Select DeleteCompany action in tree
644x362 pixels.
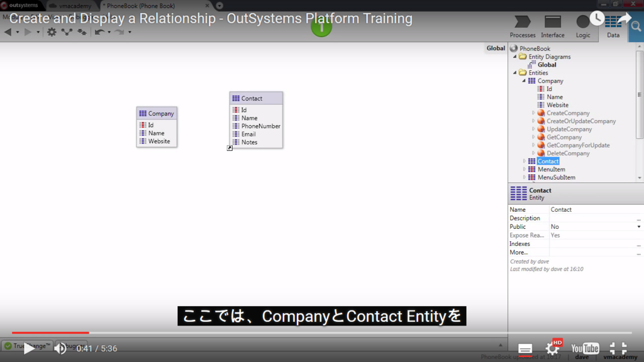568,153
